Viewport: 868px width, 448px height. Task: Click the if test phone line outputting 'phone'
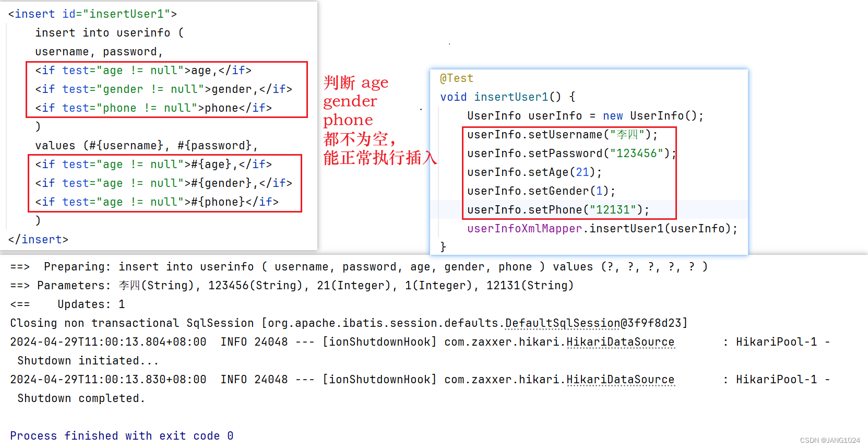(x=153, y=108)
